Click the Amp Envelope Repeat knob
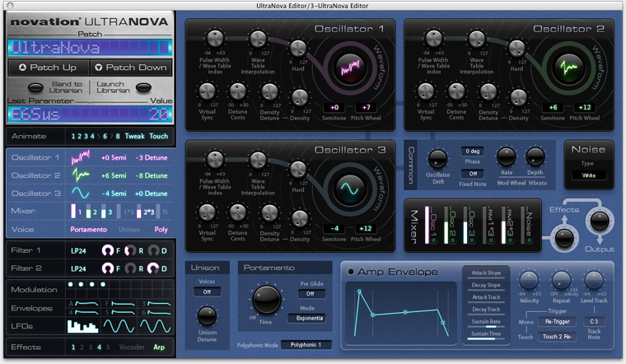The height and width of the screenshot is (364, 626). 561,280
